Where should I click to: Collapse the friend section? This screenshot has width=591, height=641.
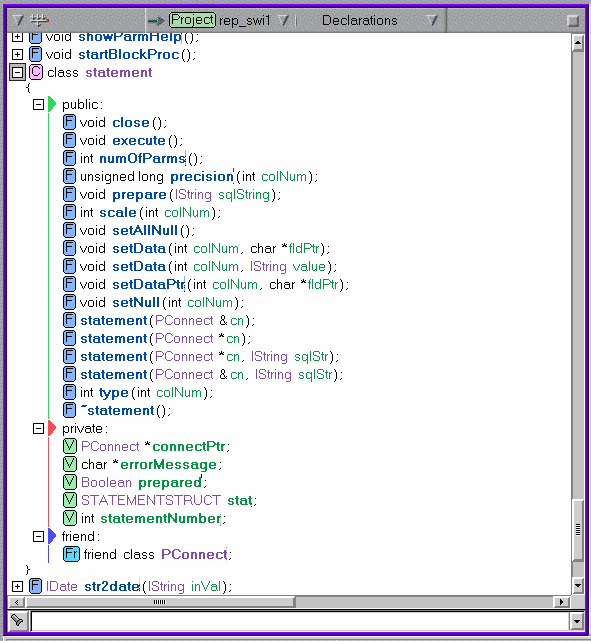[x=38, y=536]
